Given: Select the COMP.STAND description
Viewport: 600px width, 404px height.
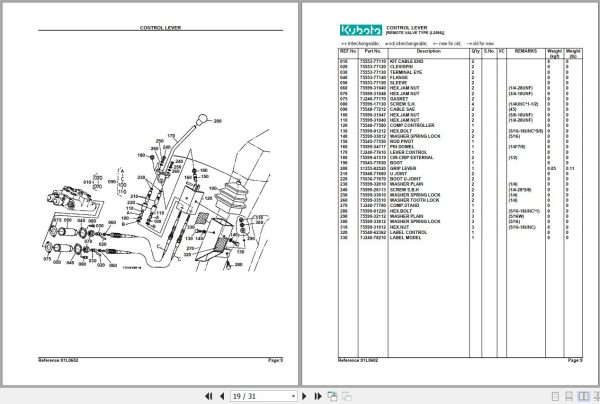Looking at the screenshot, I should coord(404,205).
